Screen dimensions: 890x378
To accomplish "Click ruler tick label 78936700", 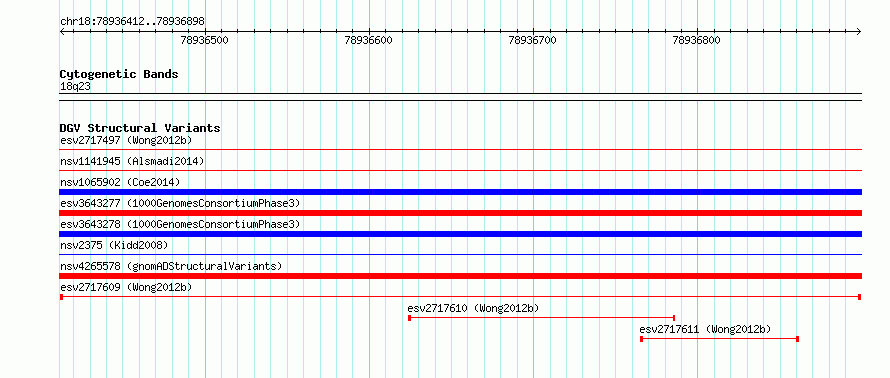I will (x=532, y=40).
